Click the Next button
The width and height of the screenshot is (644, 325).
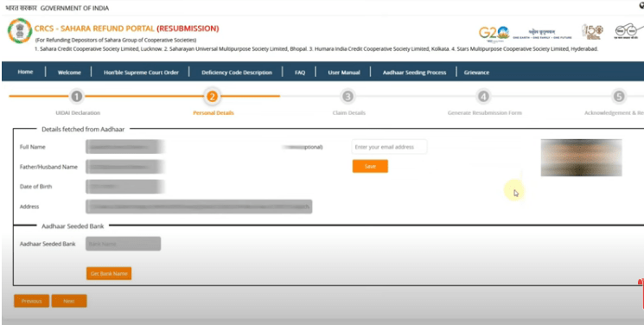69,301
